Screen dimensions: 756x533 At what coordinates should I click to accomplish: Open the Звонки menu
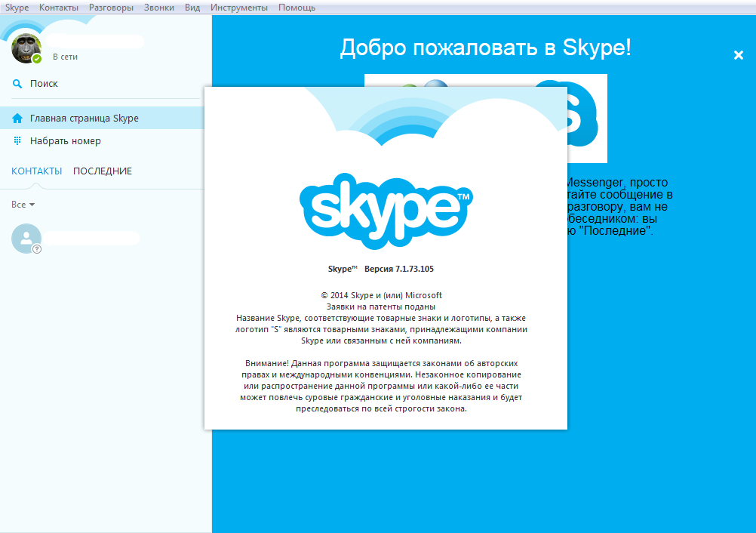click(159, 8)
